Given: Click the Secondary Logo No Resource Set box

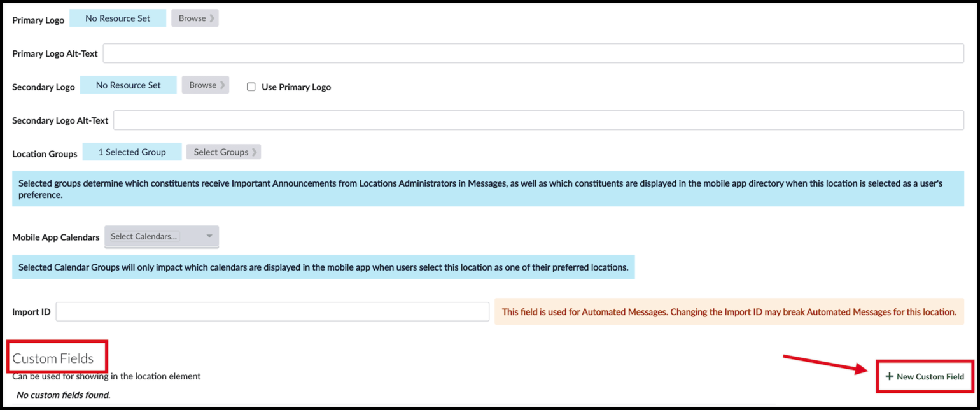Looking at the screenshot, I should pos(128,85).
